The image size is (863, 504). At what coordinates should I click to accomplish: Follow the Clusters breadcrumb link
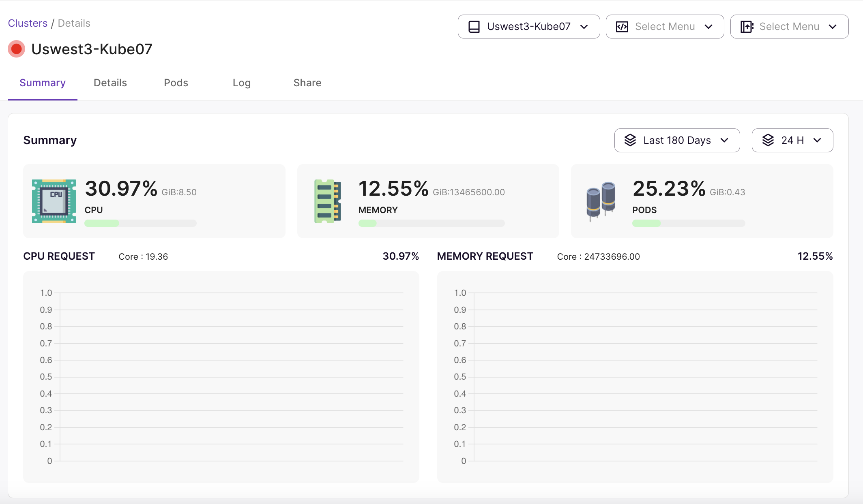click(x=28, y=23)
